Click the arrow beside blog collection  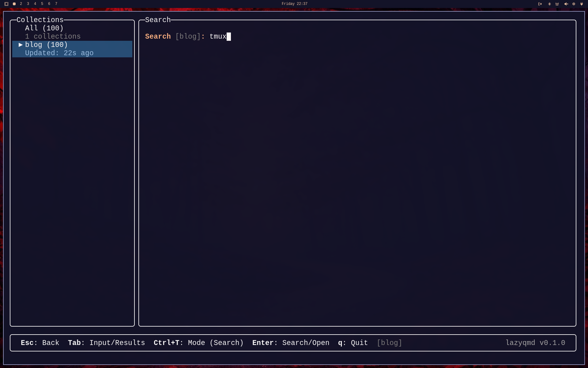click(21, 45)
